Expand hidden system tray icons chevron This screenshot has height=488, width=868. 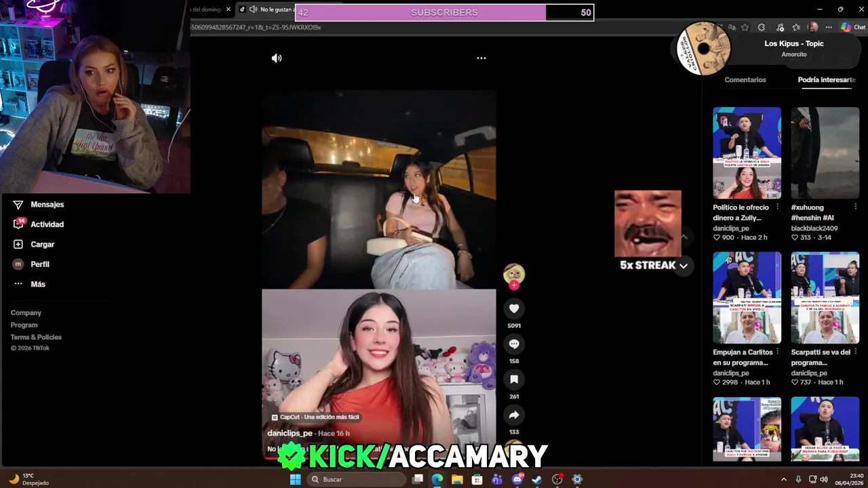point(784,479)
